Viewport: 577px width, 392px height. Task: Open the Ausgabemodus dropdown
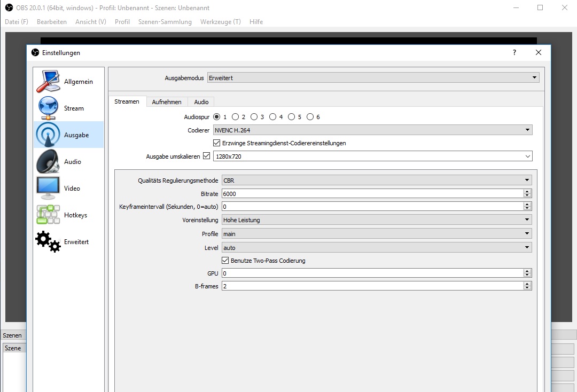[x=373, y=78]
